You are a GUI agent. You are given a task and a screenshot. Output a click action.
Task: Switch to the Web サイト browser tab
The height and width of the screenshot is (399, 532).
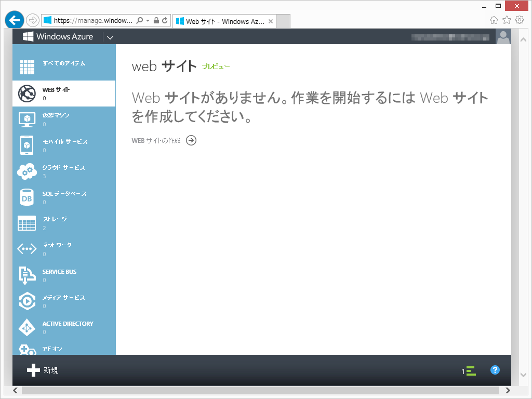click(x=225, y=21)
